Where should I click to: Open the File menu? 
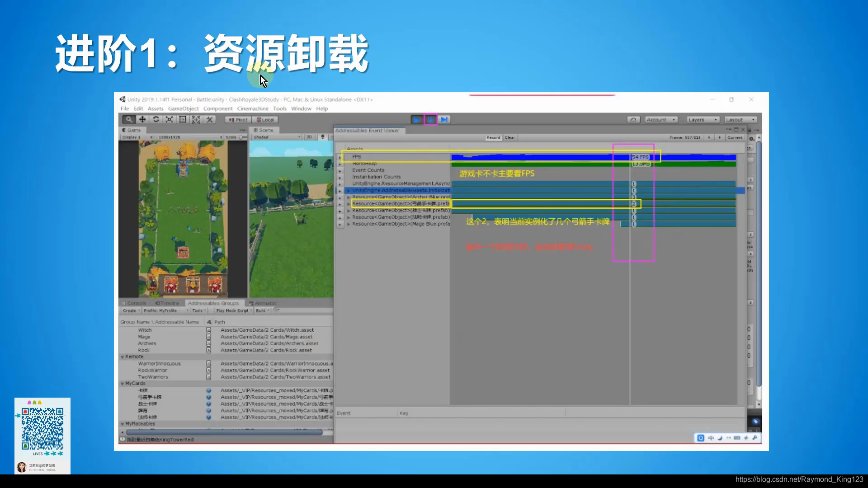pyautogui.click(x=125, y=108)
